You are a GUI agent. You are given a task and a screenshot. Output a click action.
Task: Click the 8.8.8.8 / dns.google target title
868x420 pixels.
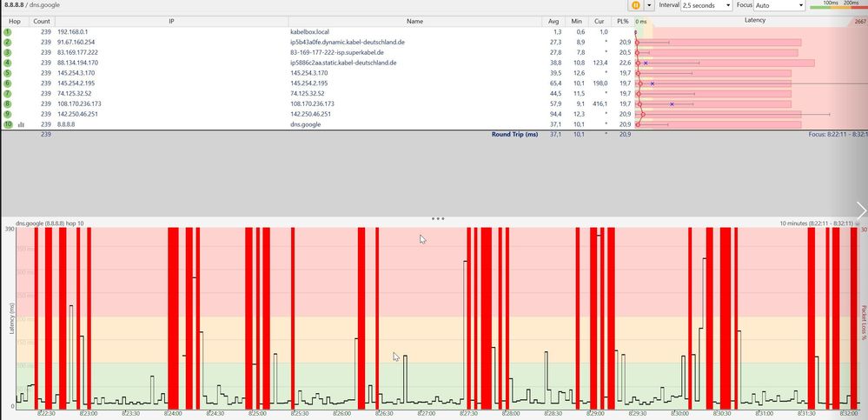[x=32, y=5]
